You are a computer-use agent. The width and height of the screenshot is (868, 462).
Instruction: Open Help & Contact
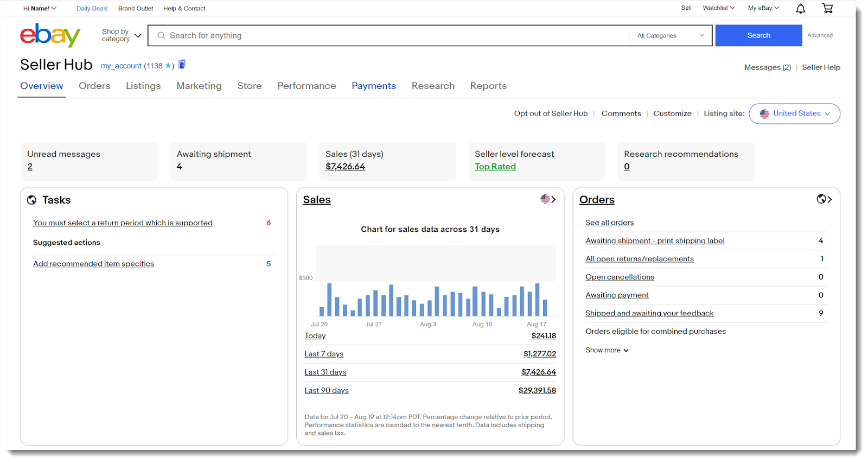click(184, 9)
